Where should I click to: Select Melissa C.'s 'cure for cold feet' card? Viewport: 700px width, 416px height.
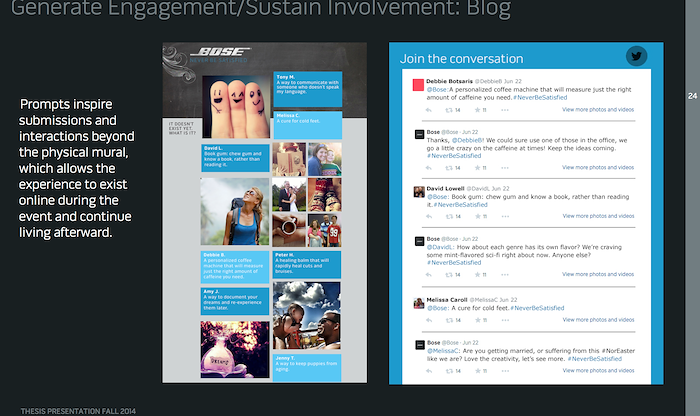pos(308,125)
